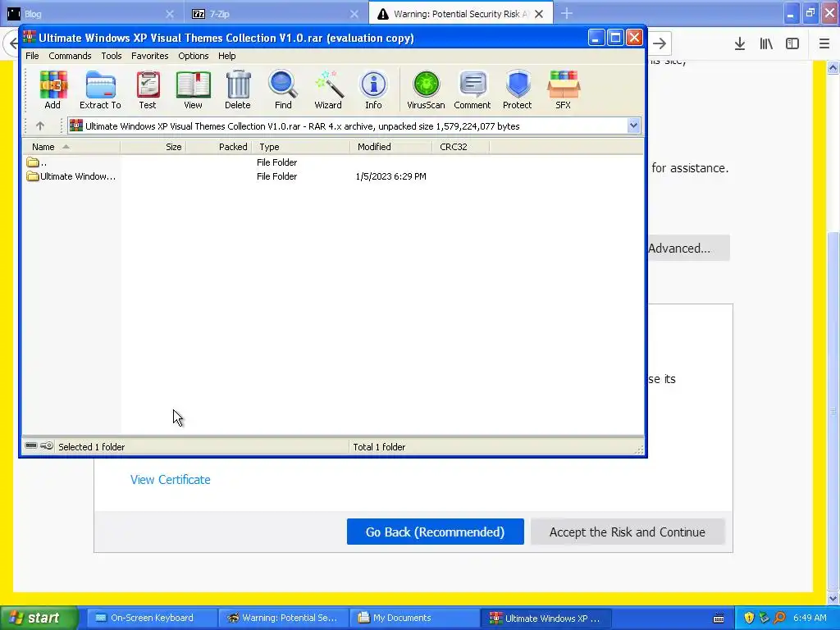Switch to the Blog tab

(x=92, y=14)
